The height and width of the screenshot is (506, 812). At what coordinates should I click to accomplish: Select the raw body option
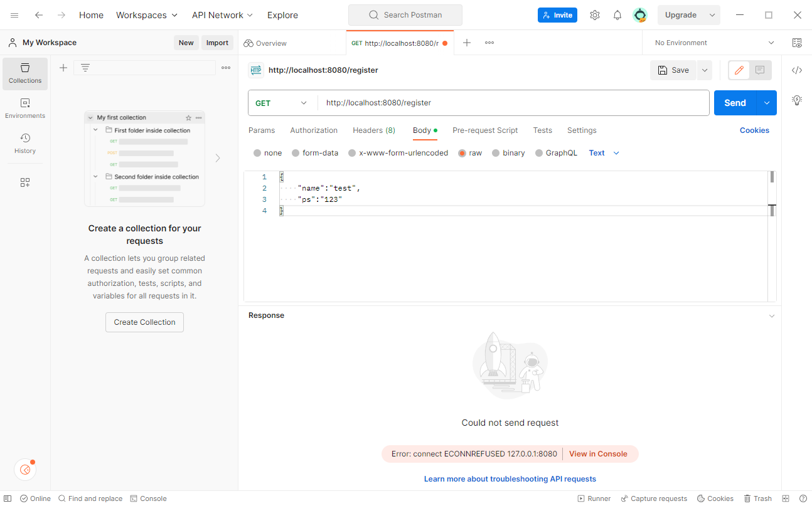(x=462, y=153)
